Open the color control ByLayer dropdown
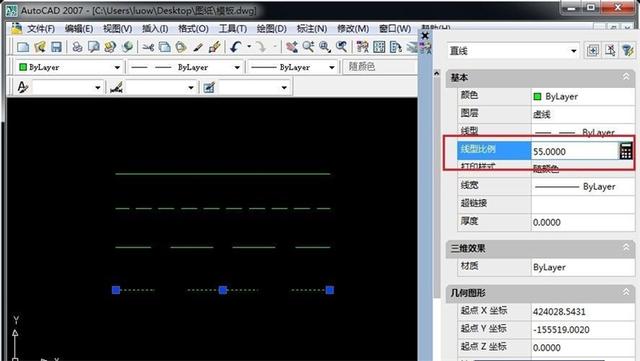 (x=117, y=67)
